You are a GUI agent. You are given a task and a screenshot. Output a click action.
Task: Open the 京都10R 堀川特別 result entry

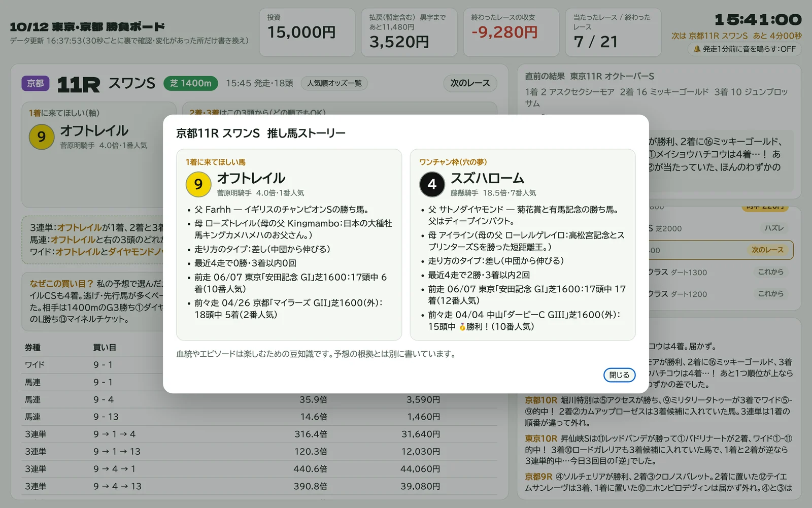tap(659, 411)
